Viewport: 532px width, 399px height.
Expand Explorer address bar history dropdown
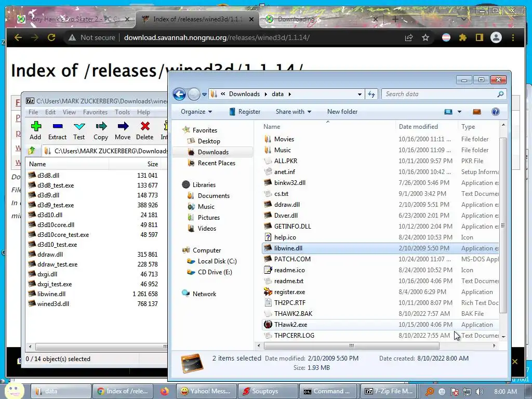pos(360,95)
